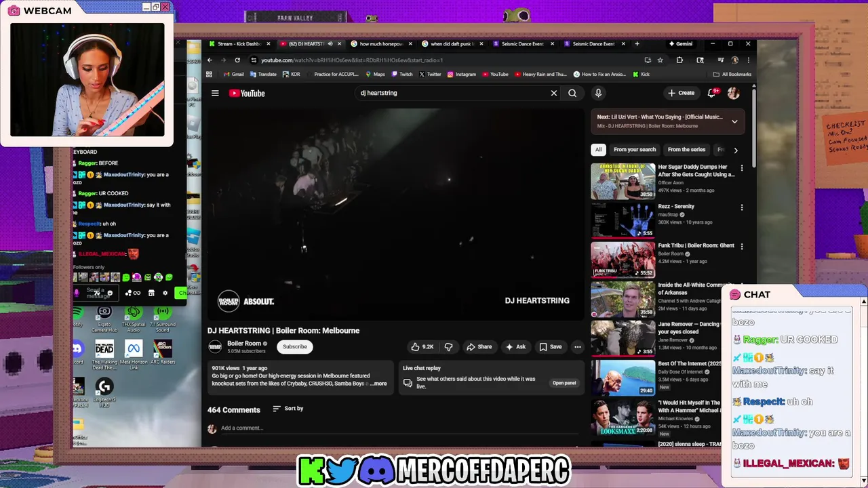Mute the DJ HEARTSTRING tab audio
The image size is (868, 488).
(330, 44)
